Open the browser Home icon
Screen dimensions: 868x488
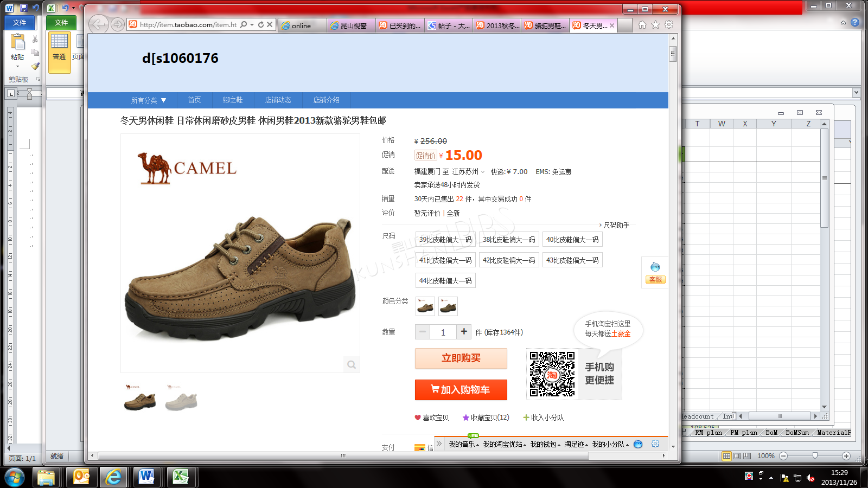642,25
